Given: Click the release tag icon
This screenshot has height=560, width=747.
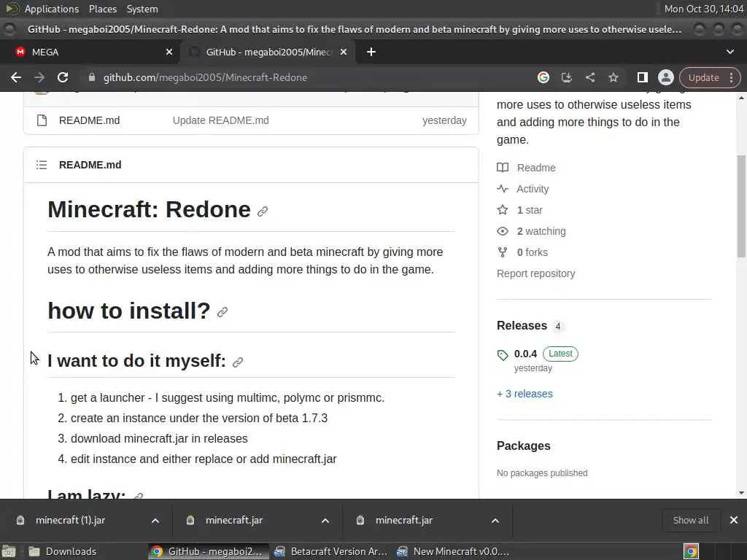Looking at the screenshot, I should [503, 355].
